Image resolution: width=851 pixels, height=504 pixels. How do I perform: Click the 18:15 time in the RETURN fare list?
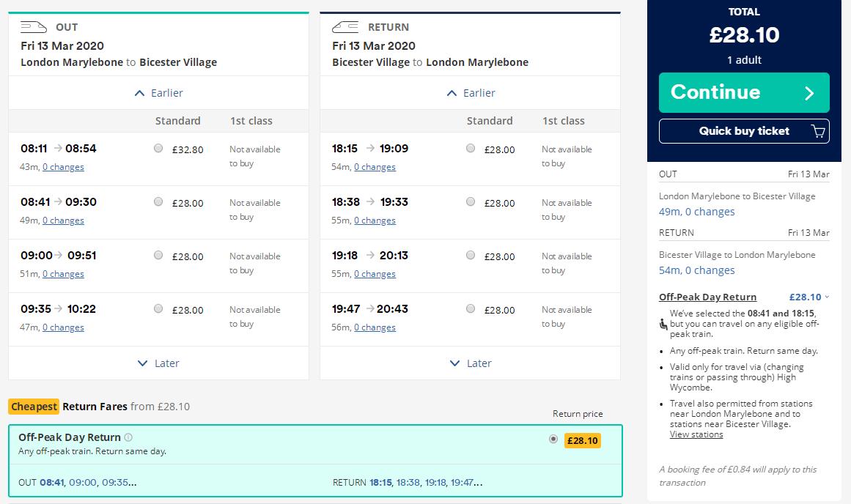380,482
